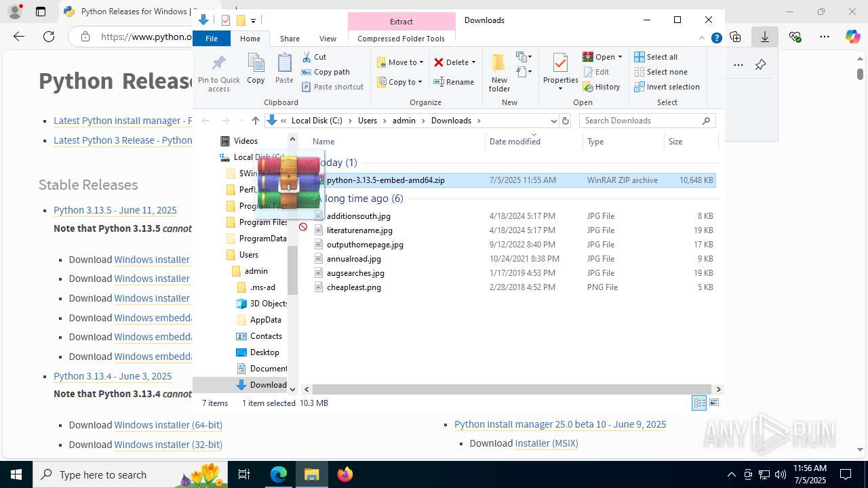Open the Python 3.13.4 - June 3, 2025 link

(113, 376)
